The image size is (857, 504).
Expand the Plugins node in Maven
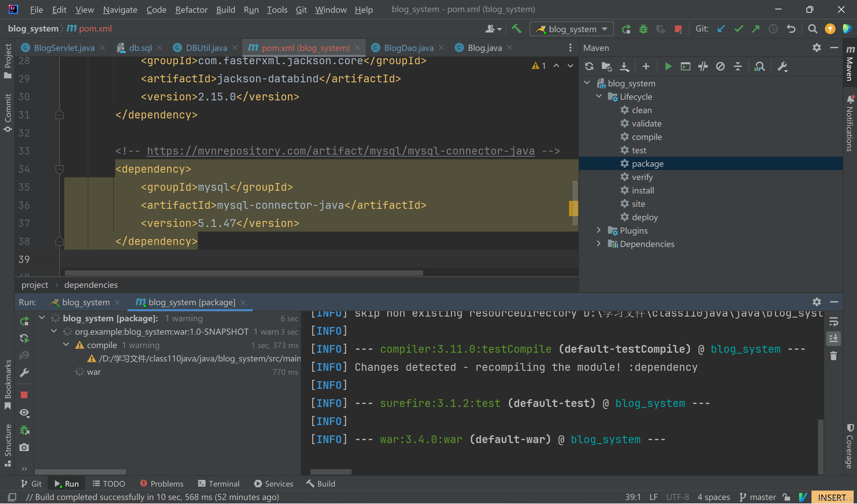599,230
